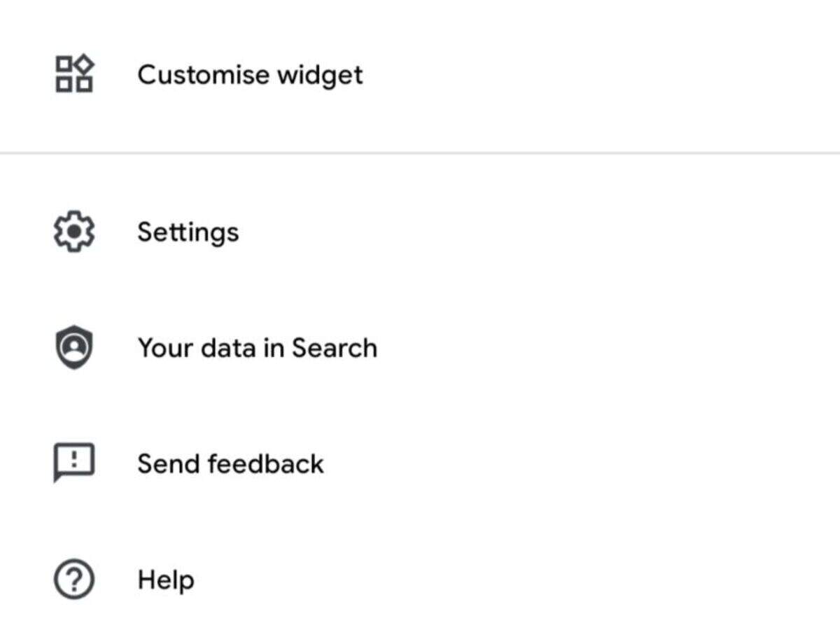The height and width of the screenshot is (630, 840).
Task: Tap the centre dot of the gear icon
Action: [x=74, y=232]
